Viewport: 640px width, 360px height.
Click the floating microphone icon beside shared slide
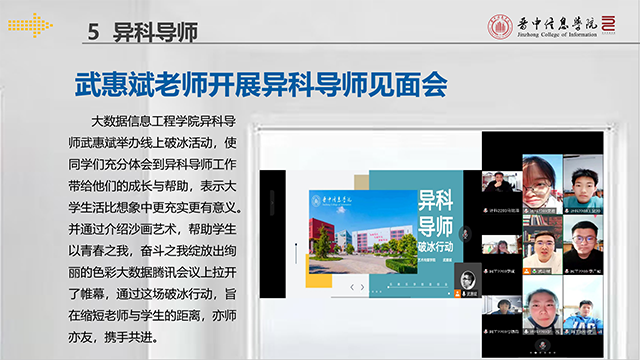[x=465, y=234]
